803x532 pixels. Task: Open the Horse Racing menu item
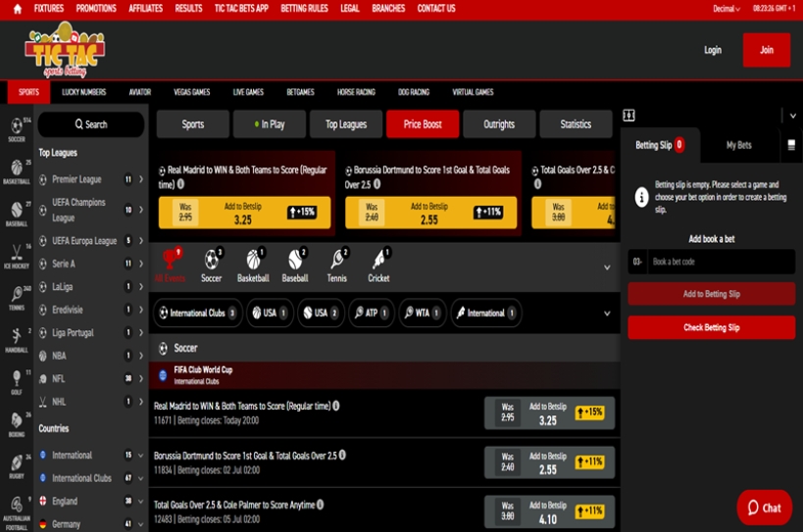click(x=356, y=92)
